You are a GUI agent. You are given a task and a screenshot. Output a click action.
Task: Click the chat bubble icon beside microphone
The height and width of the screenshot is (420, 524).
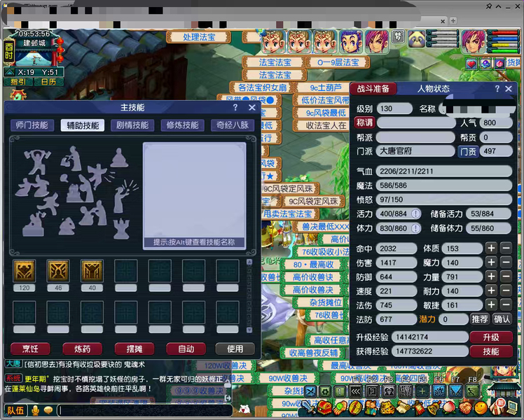48,410
